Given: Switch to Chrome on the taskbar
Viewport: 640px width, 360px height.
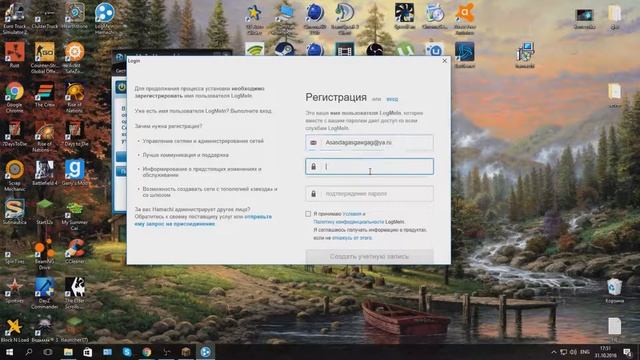Looking at the screenshot, I should [x=147, y=352].
